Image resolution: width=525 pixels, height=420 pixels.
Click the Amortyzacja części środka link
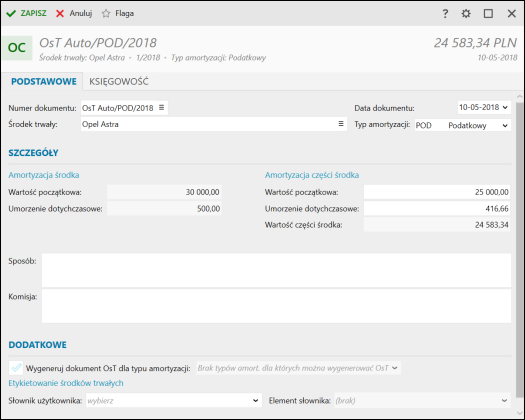pos(312,175)
